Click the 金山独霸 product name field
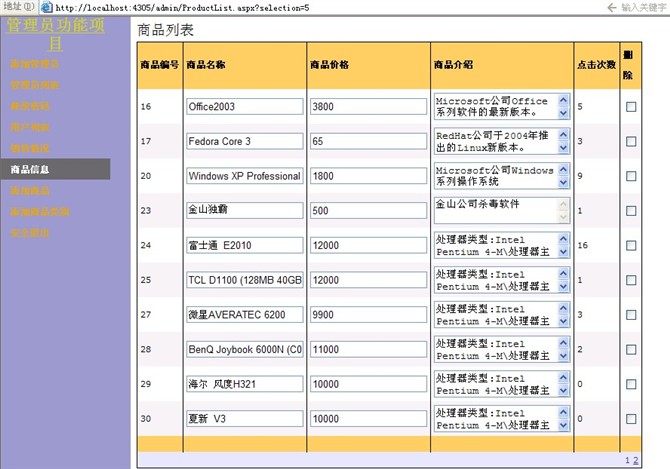Viewport: 670px width, 469px height. point(245,211)
